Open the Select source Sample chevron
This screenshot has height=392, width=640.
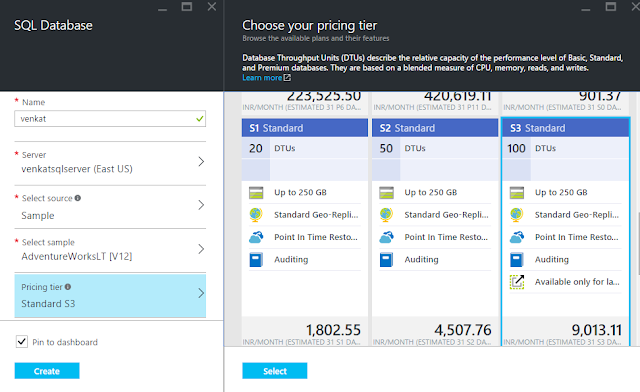201,205
